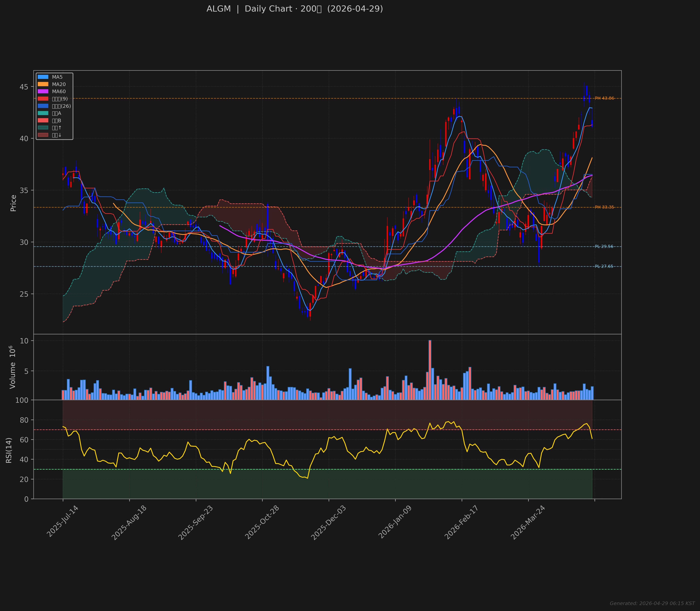This screenshot has width=700, height=611.
Task: Click the tallest volume bar
Action: [430, 370]
